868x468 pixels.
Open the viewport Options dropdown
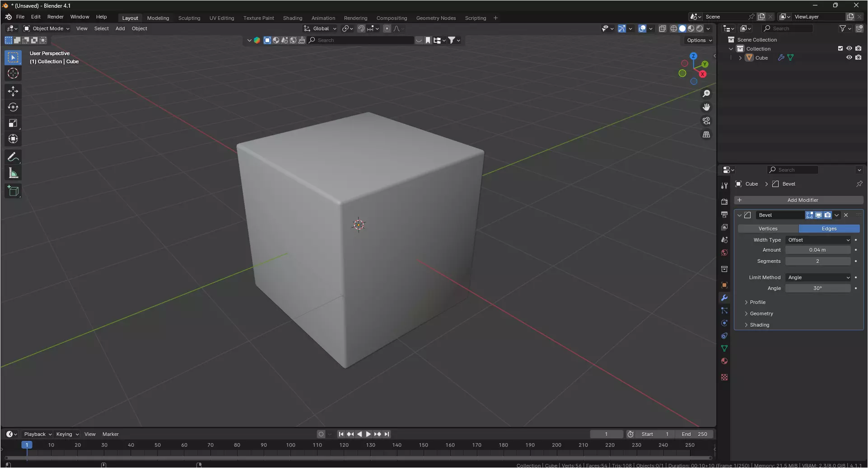pos(699,40)
